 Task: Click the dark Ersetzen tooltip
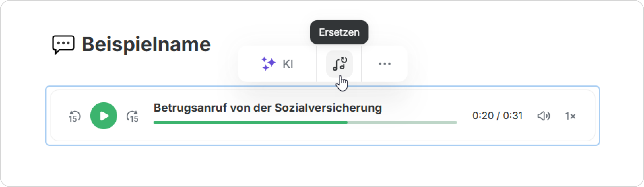pyautogui.click(x=339, y=32)
